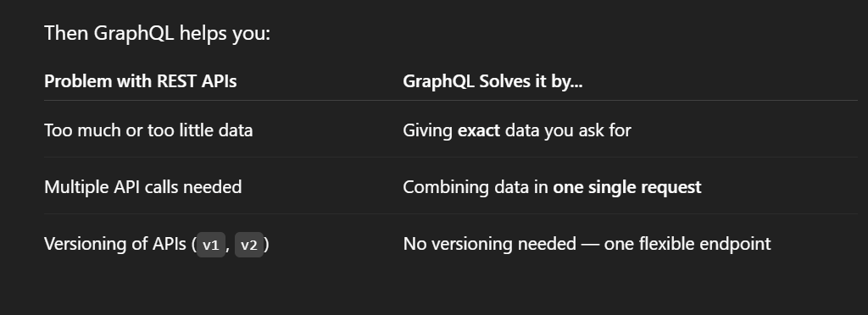Image resolution: width=868 pixels, height=315 pixels.
Task: Click the 'Giving exact data you ask for' cell
Action: (517, 130)
